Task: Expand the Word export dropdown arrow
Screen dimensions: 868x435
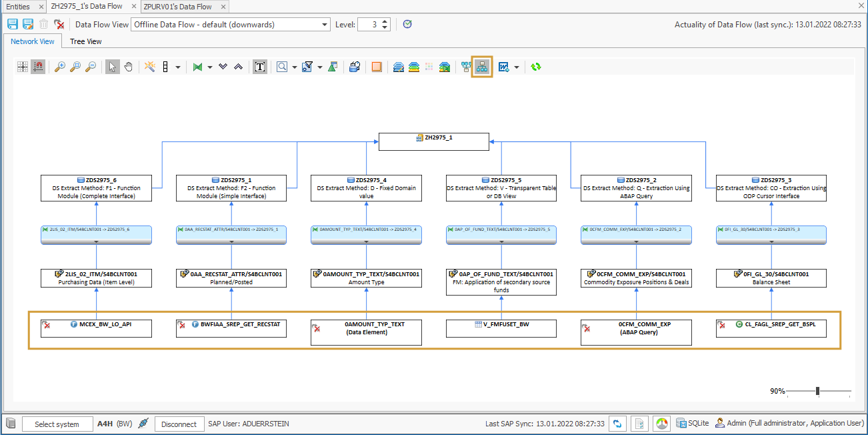Action: point(517,67)
